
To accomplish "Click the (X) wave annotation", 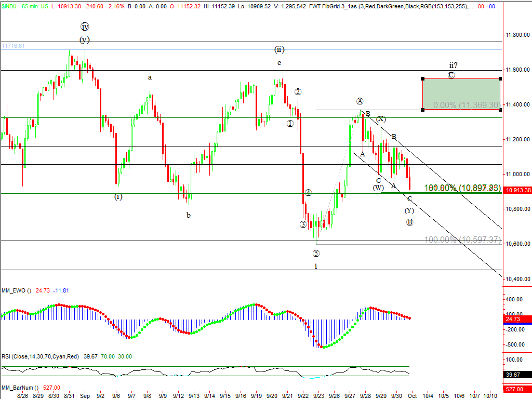I will pyautogui.click(x=381, y=119).
